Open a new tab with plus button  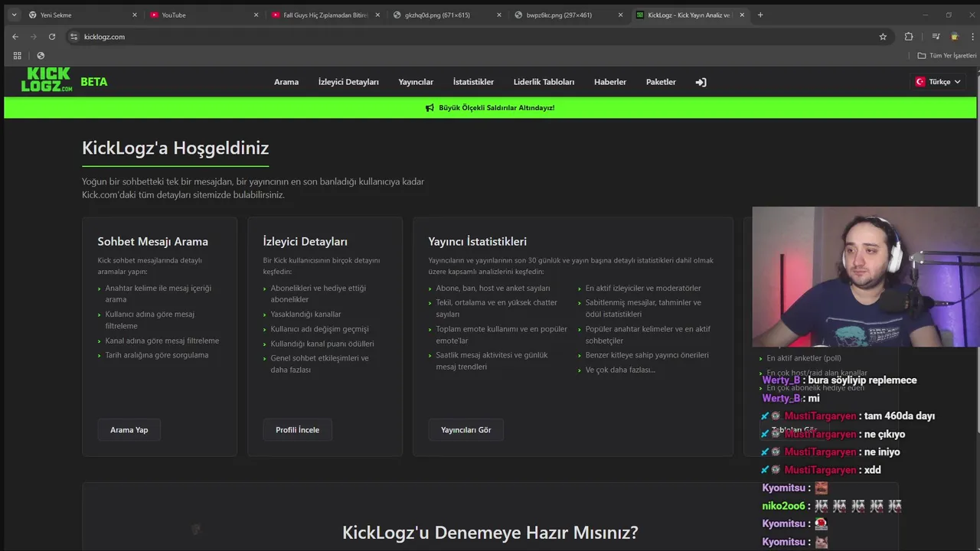click(x=760, y=15)
